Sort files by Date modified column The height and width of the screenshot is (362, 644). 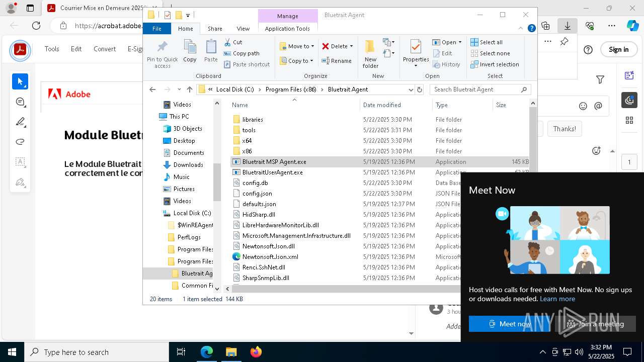(382, 105)
